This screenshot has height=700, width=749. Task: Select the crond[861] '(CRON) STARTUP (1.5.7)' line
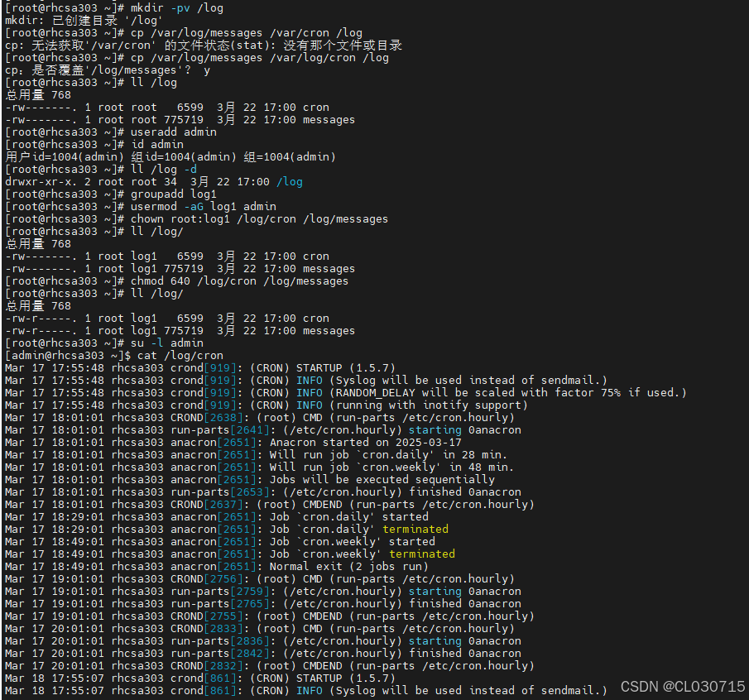tap(200, 678)
